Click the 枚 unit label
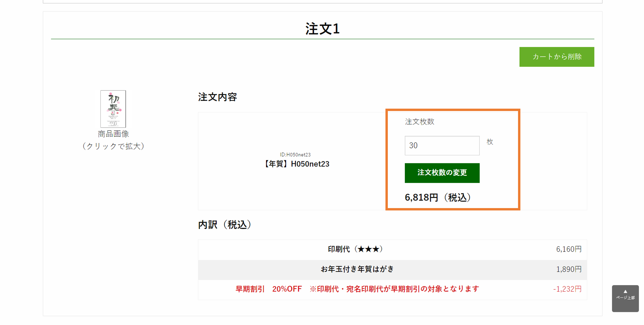 click(x=489, y=142)
